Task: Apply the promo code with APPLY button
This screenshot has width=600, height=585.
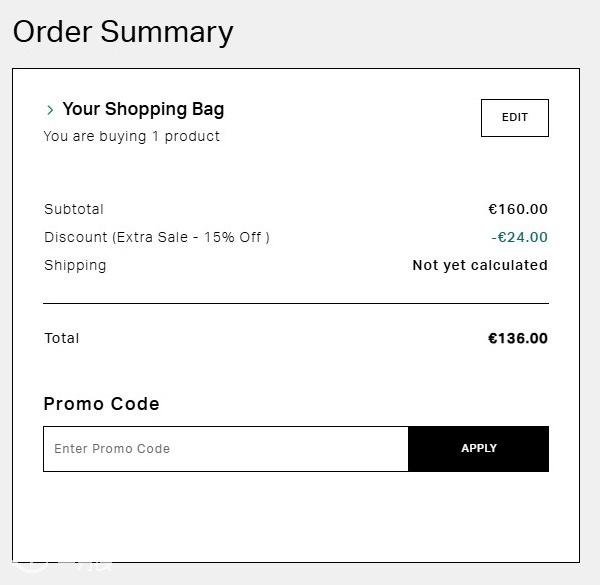Action: point(478,449)
